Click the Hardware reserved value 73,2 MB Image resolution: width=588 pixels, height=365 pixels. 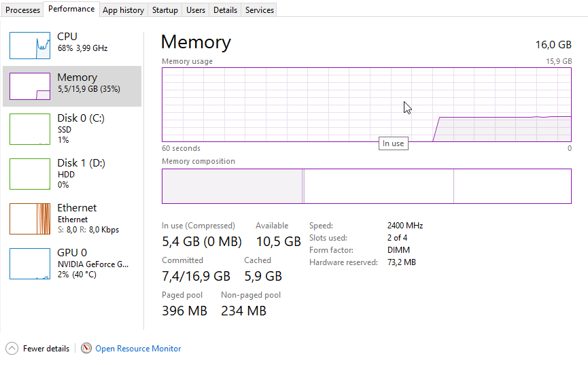pyautogui.click(x=402, y=262)
